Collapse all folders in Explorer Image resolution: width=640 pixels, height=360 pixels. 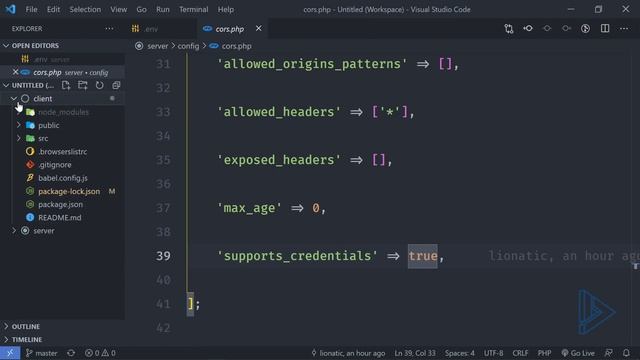pyautogui.click(x=116, y=85)
